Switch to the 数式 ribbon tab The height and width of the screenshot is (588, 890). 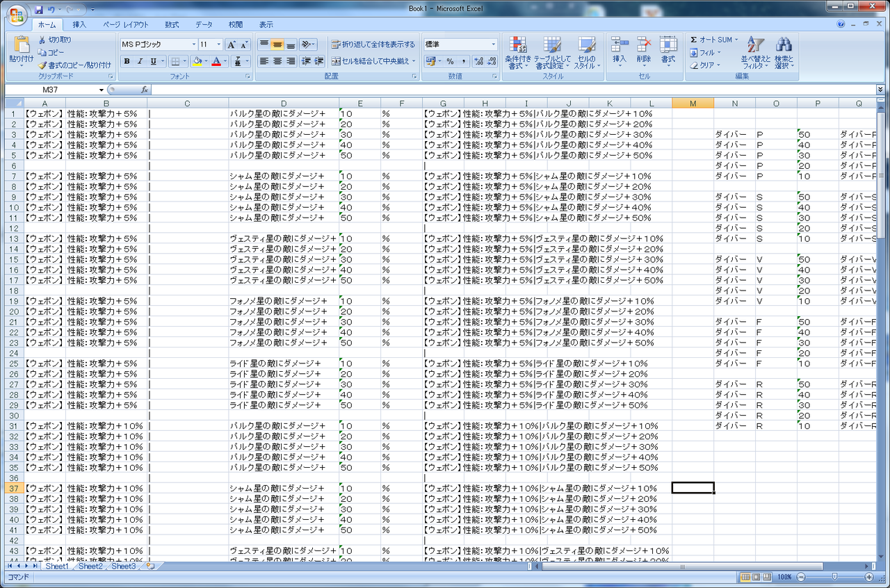(x=172, y=24)
